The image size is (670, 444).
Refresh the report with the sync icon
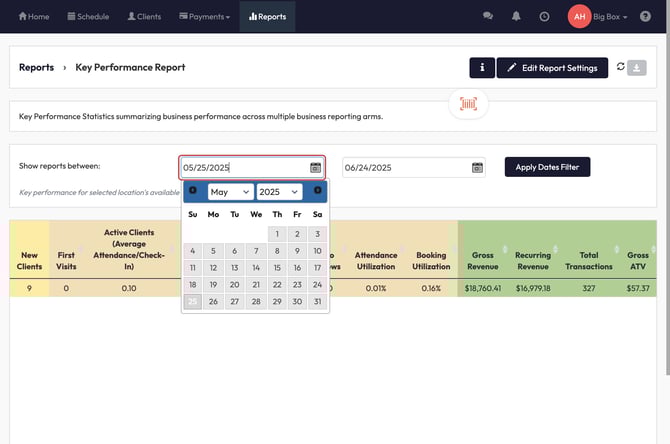[620, 67]
